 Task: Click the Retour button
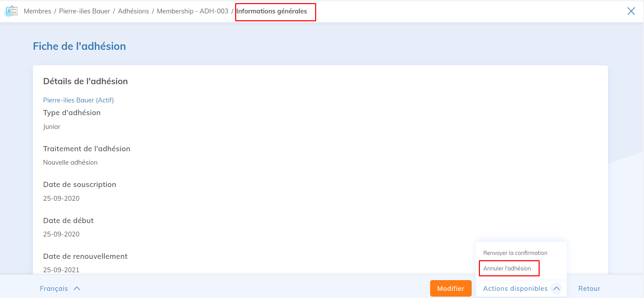[x=589, y=288]
